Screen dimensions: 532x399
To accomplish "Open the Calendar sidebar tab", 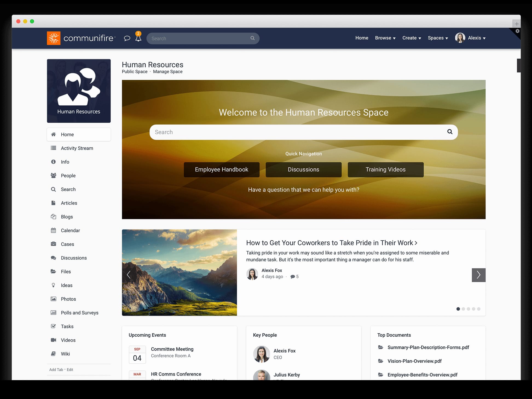I will tap(79, 230).
